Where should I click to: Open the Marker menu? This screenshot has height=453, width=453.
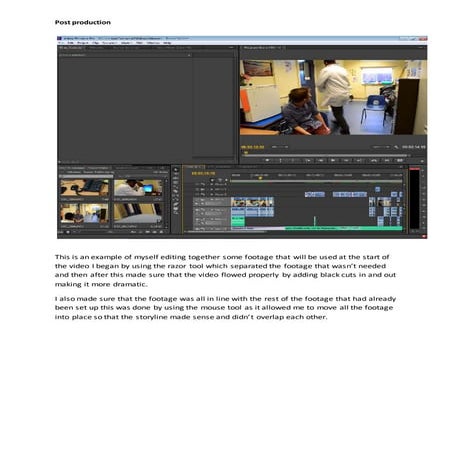coord(126,43)
